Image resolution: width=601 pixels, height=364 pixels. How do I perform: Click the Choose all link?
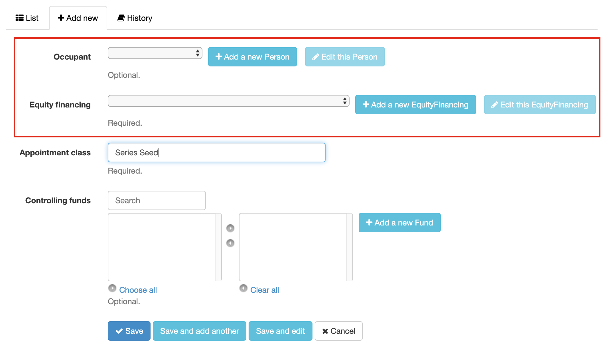(x=138, y=290)
